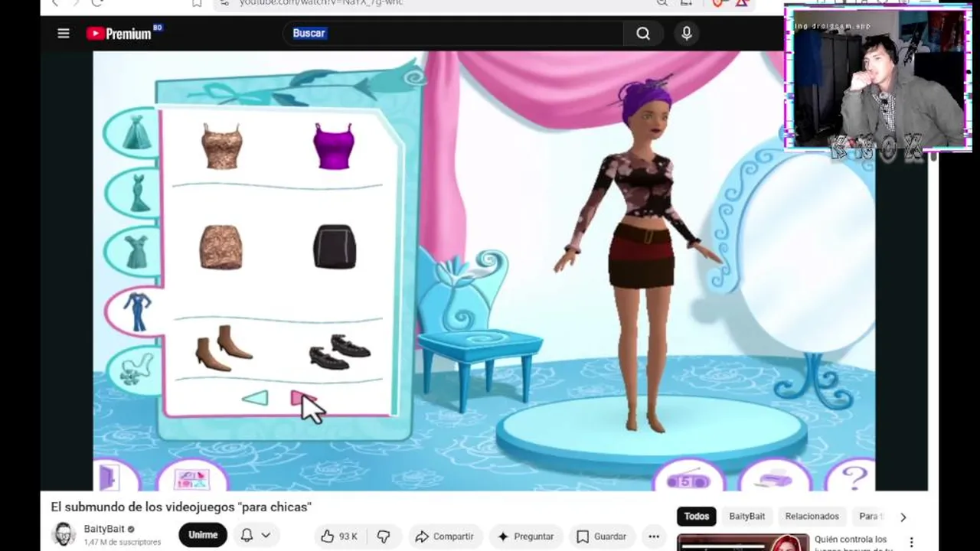980x551 pixels.
Task: Open the YouTube hamburger guide menu
Action: (x=64, y=34)
